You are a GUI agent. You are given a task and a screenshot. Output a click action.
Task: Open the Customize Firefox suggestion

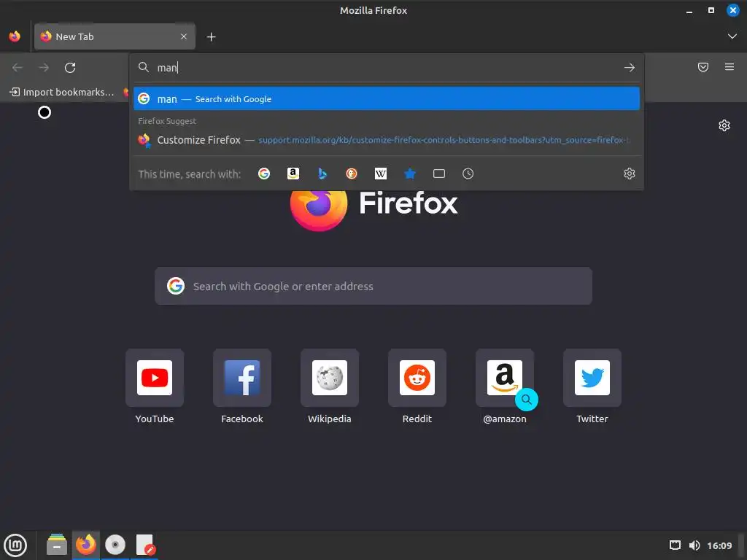click(387, 140)
